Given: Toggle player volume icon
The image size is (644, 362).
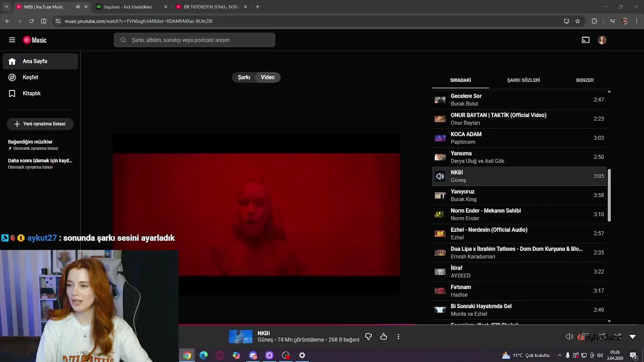Looking at the screenshot, I should pos(569,336).
